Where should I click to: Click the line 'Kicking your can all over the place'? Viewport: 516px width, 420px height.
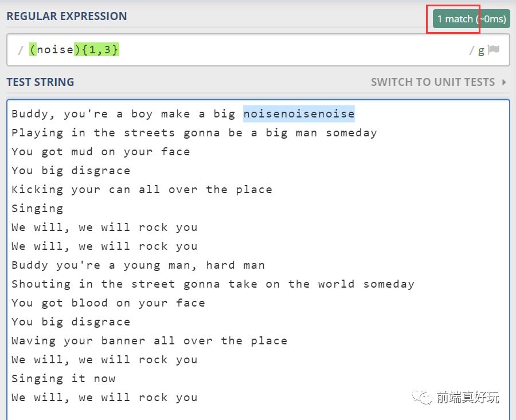(142, 190)
